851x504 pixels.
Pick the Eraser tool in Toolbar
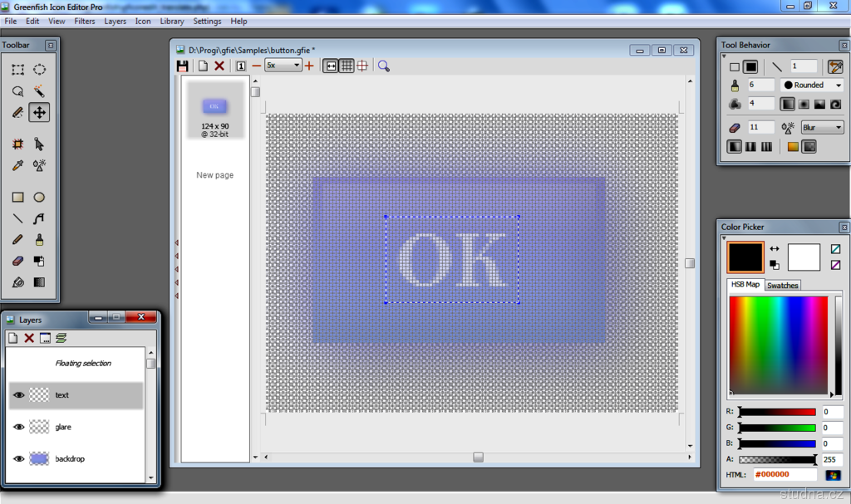click(x=17, y=261)
